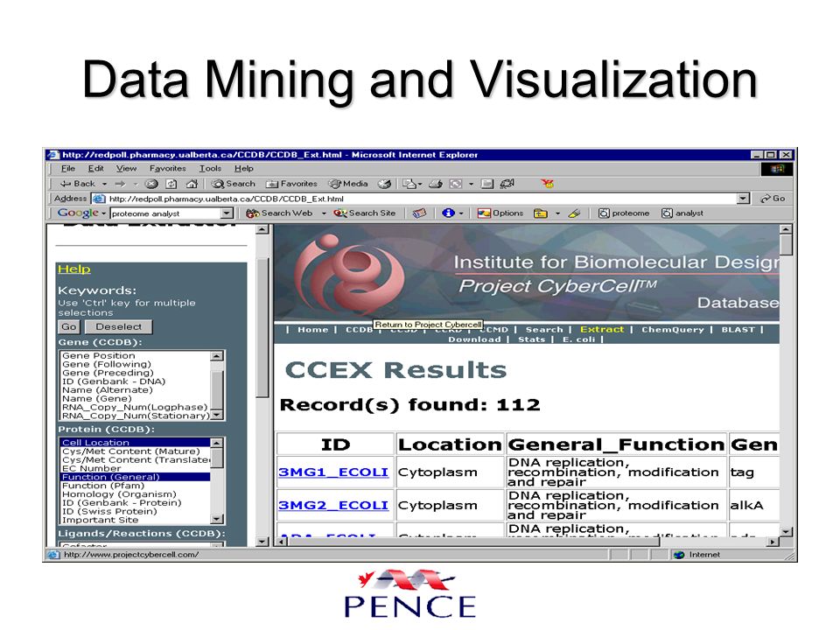Open the File menu

(68, 168)
